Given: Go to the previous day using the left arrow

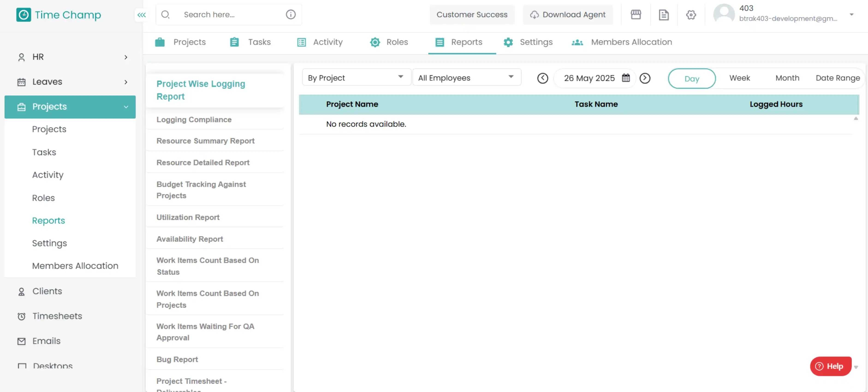Looking at the screenshot, I should tap(542, 78).
